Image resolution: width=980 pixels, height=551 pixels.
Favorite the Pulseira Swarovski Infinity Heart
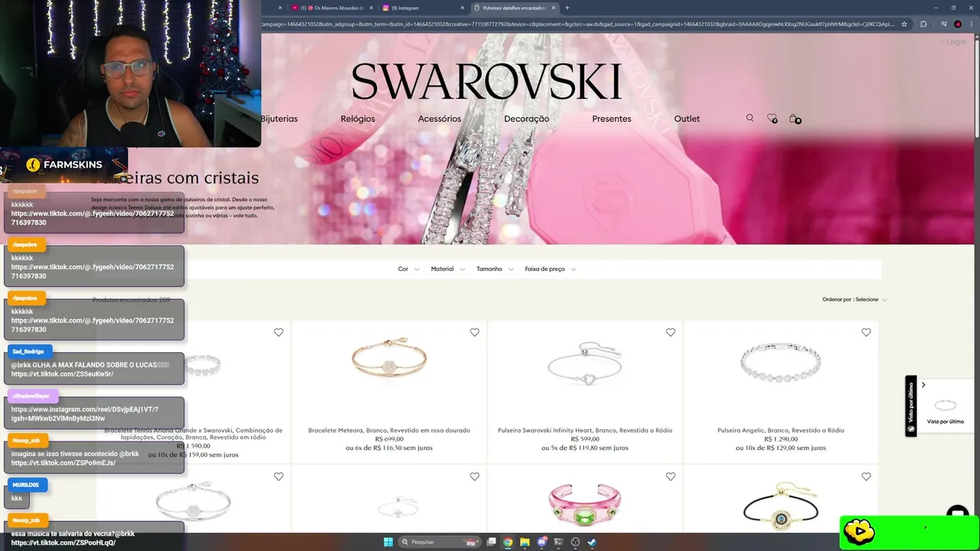(x=671, y=332)
